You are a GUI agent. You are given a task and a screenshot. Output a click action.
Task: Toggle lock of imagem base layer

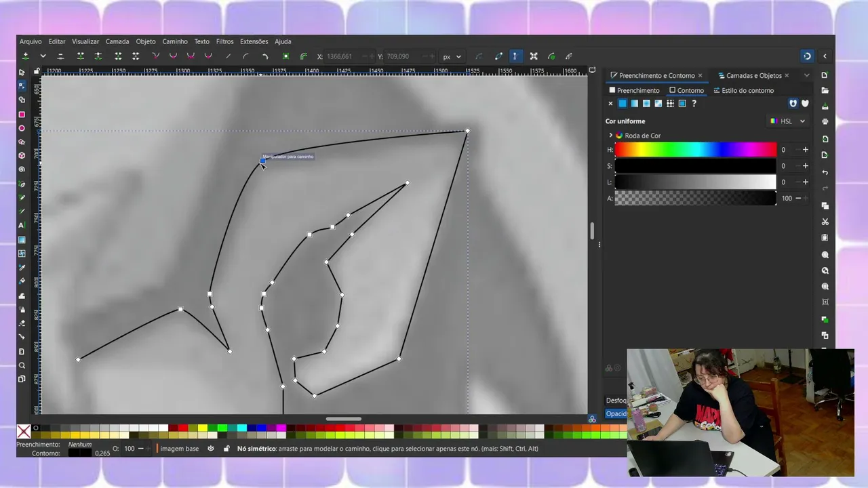tap(226, 449)
